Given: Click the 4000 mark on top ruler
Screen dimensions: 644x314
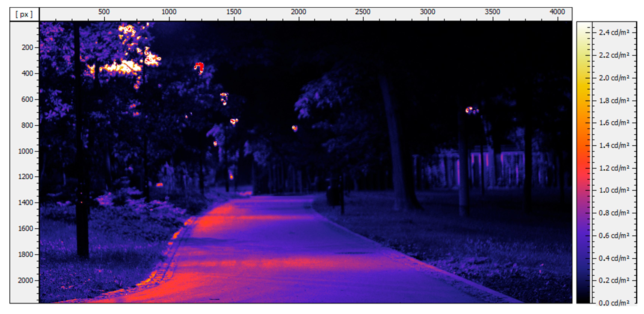Looking at the screenshot, I should 557,12.
